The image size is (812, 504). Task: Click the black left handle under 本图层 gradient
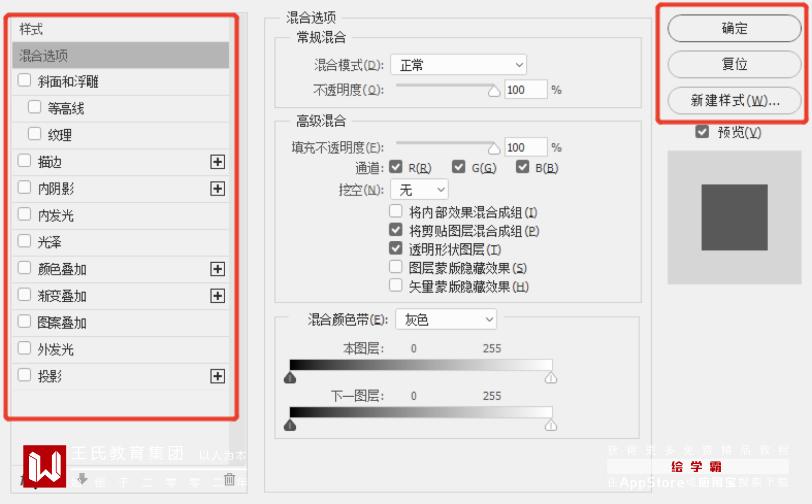(x=290, y=378)
